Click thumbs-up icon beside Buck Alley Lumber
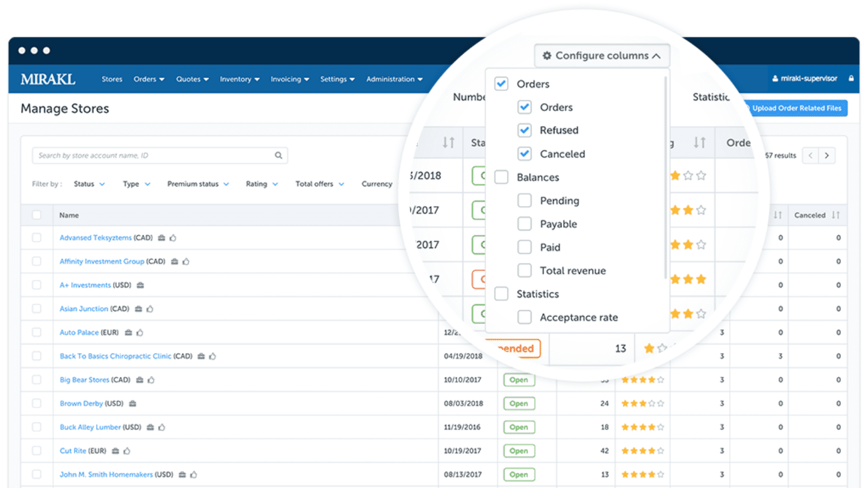868x488 pixels. point(162,427)
